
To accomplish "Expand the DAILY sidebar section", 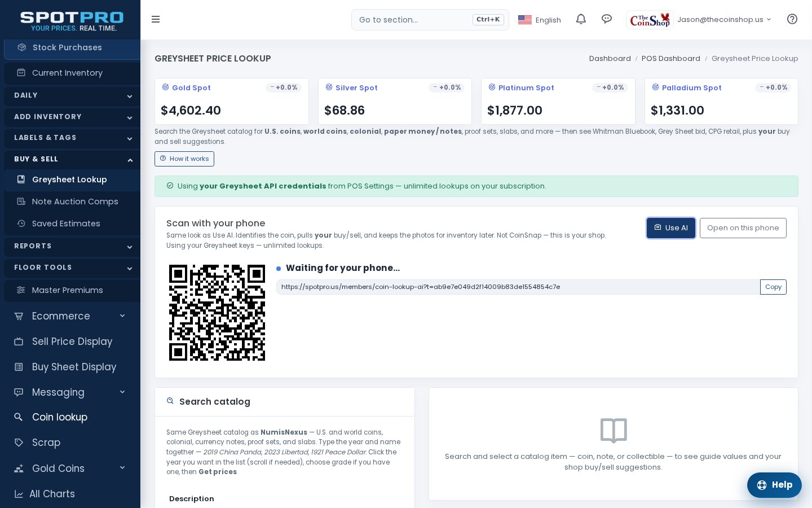I will (x=72, y=95).
